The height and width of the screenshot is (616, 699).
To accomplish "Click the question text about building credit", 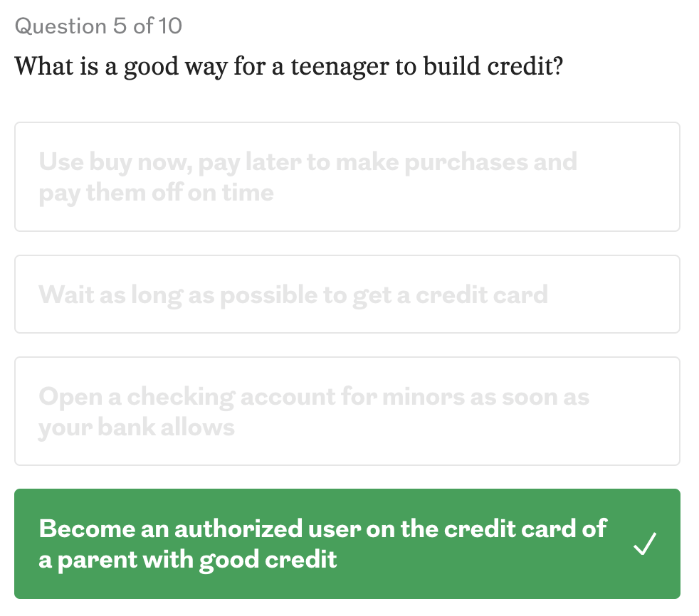I will [x=289, y=67].
